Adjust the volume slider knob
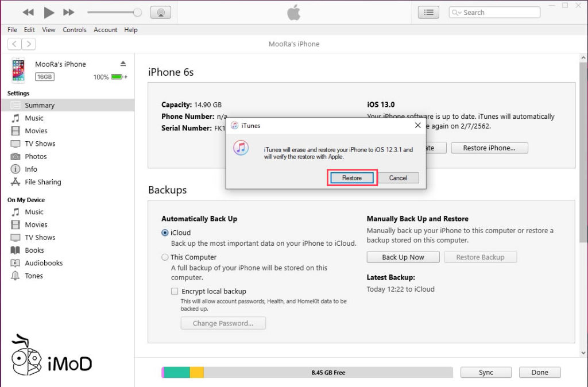The height and width of the screenshot is (387, 588). pyautogui.click(x=138, y=13)
